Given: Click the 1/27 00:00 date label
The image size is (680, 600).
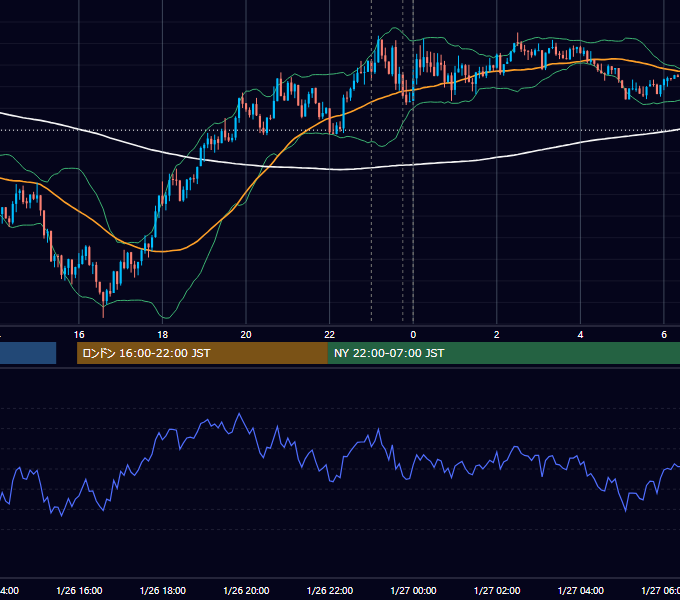Looking at the screenshot, I should click(x=413, y=590).
